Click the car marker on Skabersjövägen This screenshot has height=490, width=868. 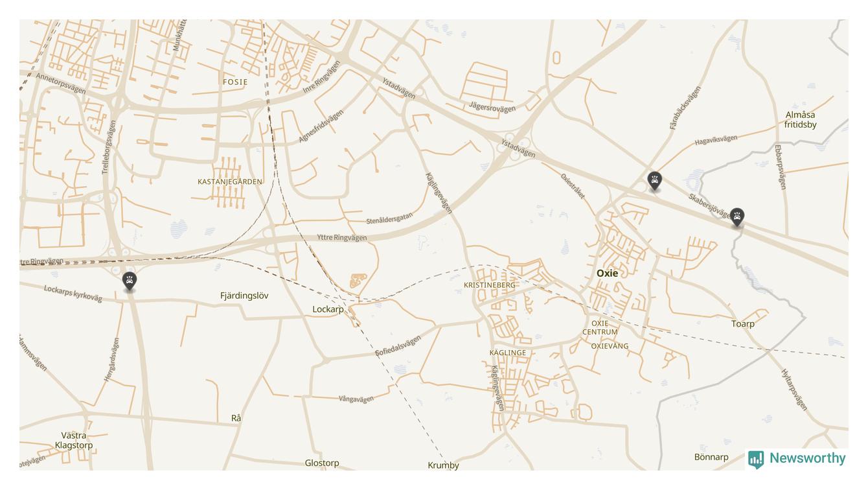pyautogui.click(x=737, y=217)
